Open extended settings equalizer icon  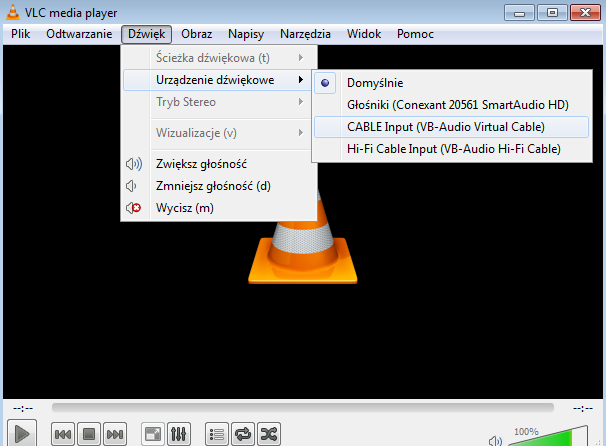[x=179, y=434]
